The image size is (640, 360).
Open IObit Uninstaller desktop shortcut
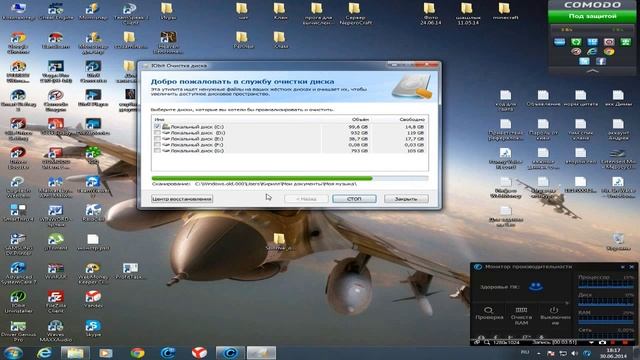tap(18, 301)
